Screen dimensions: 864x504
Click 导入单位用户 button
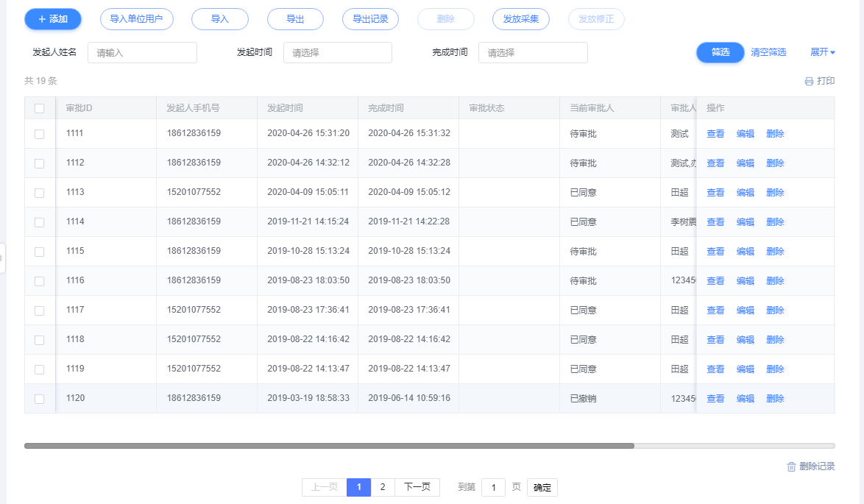click(x=136, y=19)
